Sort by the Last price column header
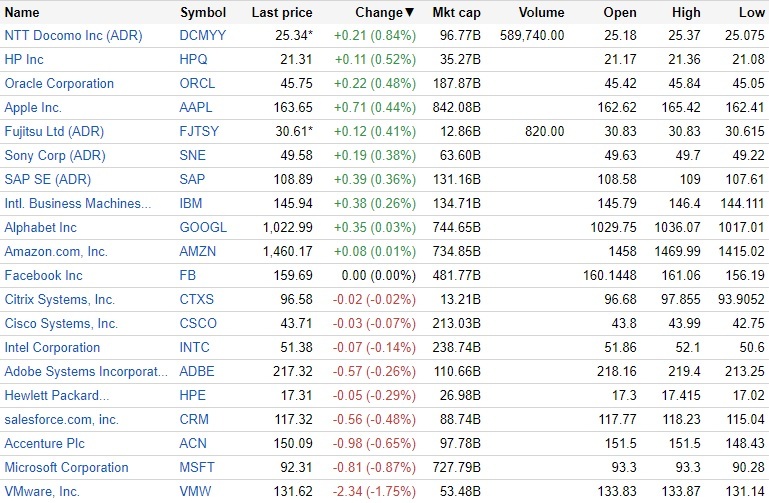Viewport: 769px width, 503px height. click(x=282, y=13)
